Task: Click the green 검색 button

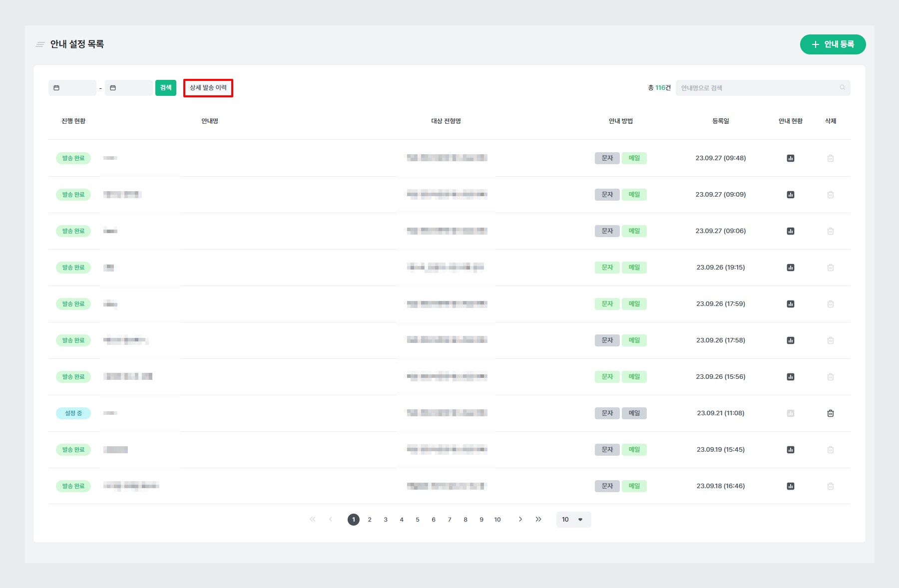Action: click(x=166, y=88)
